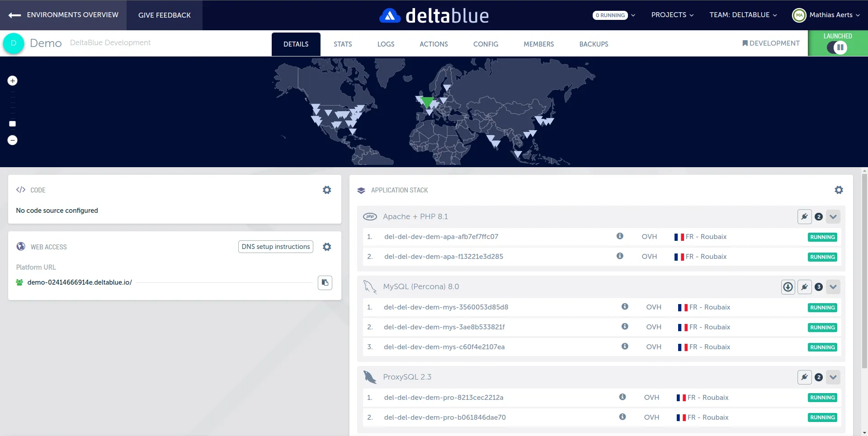Viewport: 868px width, 436px height.
Task: Collapse the MySQL (Percona) 8.0 section
Action: (x=833, y=287)
